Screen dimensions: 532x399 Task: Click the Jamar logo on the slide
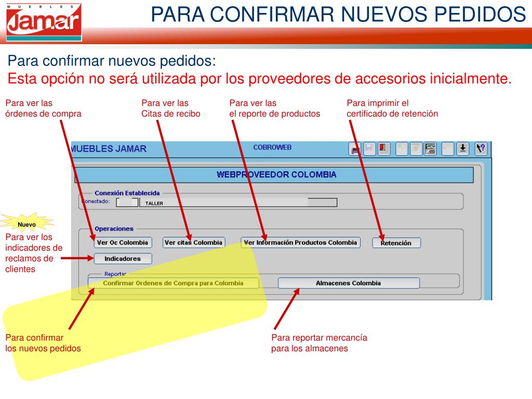tap(44, 22)
